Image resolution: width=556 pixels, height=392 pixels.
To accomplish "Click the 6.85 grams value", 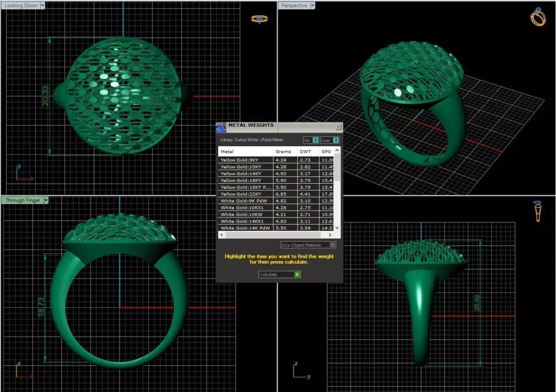I will [x=280, y=194].
